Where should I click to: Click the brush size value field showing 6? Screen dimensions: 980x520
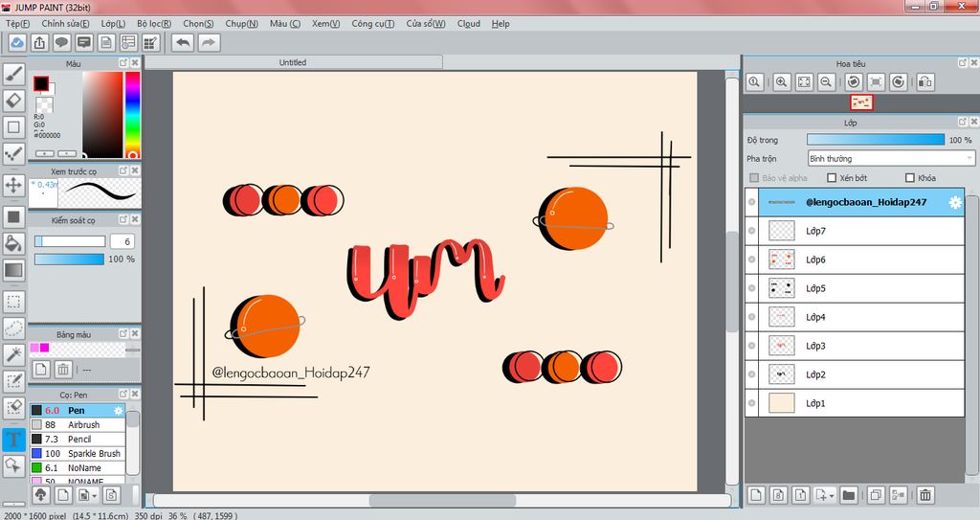[x=122, y=241]
